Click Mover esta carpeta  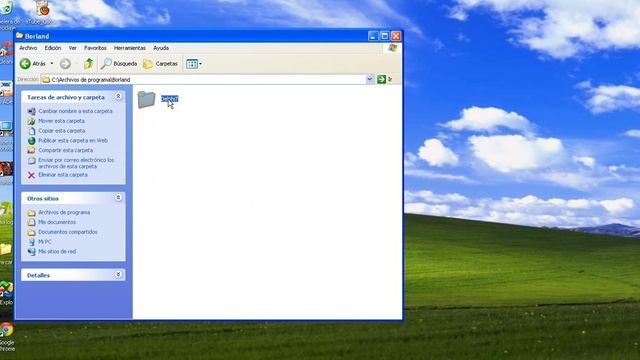61,121
